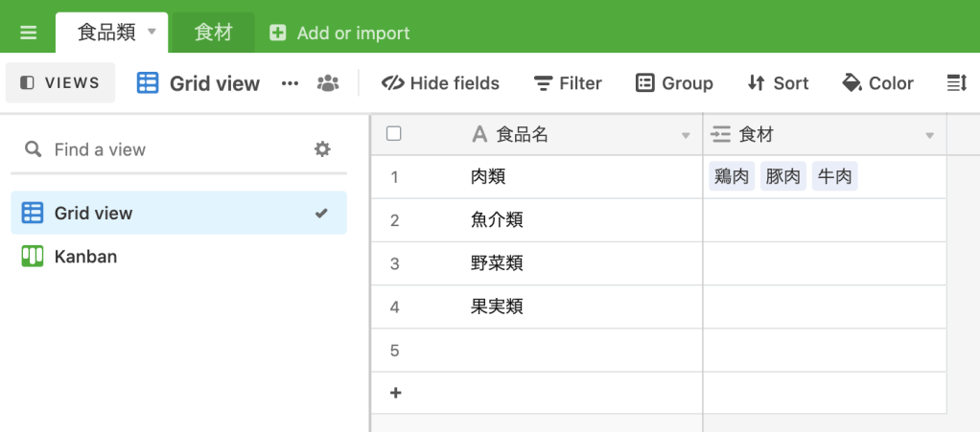Screen dimensions: 980x432
Task: Open the Sort records option
Action: pyautogui.click(x=778, y=83)
